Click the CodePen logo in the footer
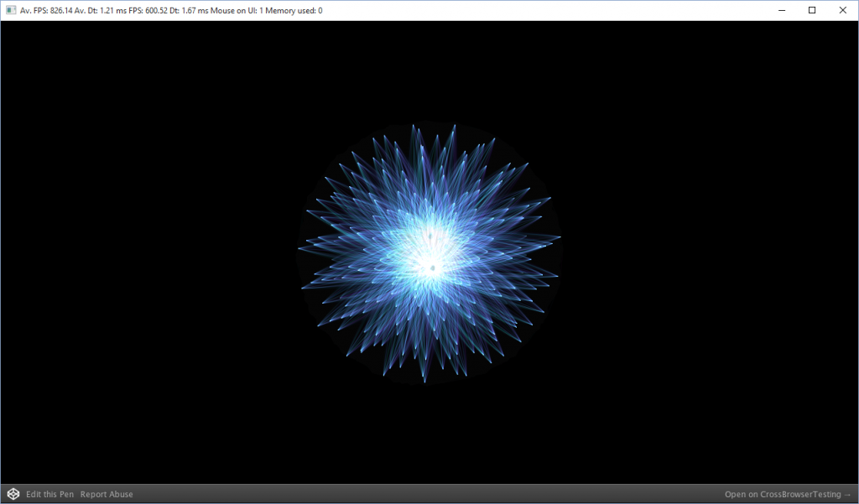The image size is (859, 504). (13, 494)
